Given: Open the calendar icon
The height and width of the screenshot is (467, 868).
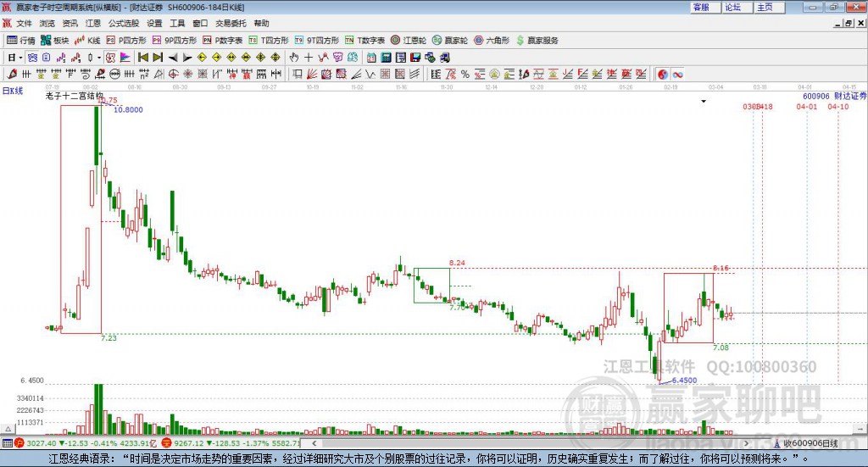Looking at the screenshot, I should click(x=371, y=58).
